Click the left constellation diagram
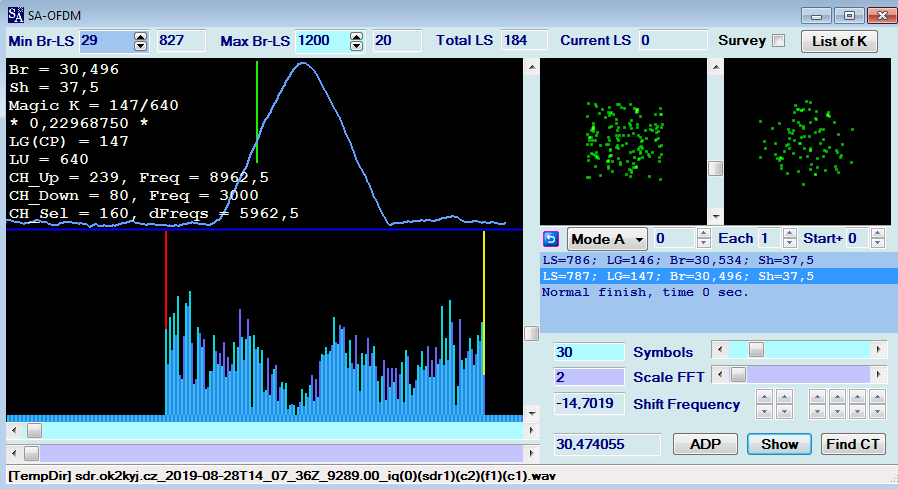Image resolution: width=898 pixels, height=489 pixels. pyautogui.click(x=624, y=141)
